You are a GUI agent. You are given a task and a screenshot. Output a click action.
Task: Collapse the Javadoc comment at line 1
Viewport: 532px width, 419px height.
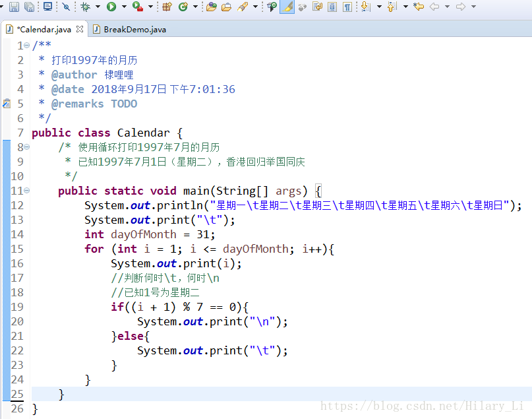[x=27, y=45]
